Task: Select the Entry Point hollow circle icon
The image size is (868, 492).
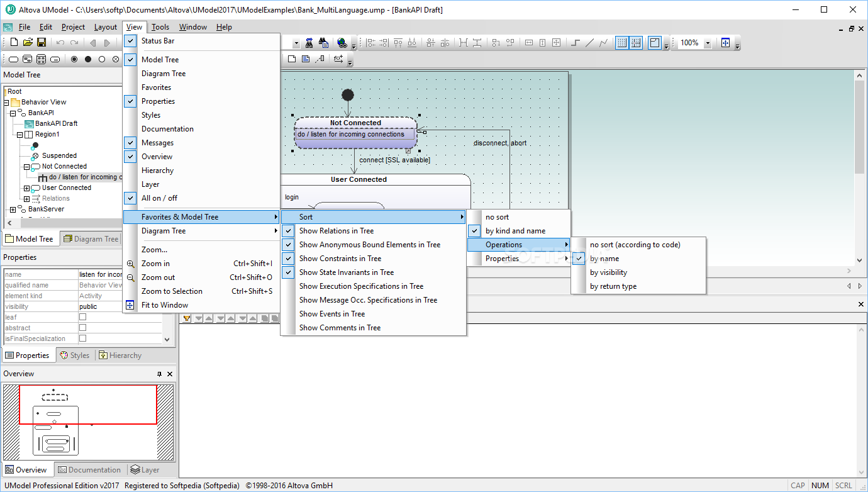Action: pos(102,59)
